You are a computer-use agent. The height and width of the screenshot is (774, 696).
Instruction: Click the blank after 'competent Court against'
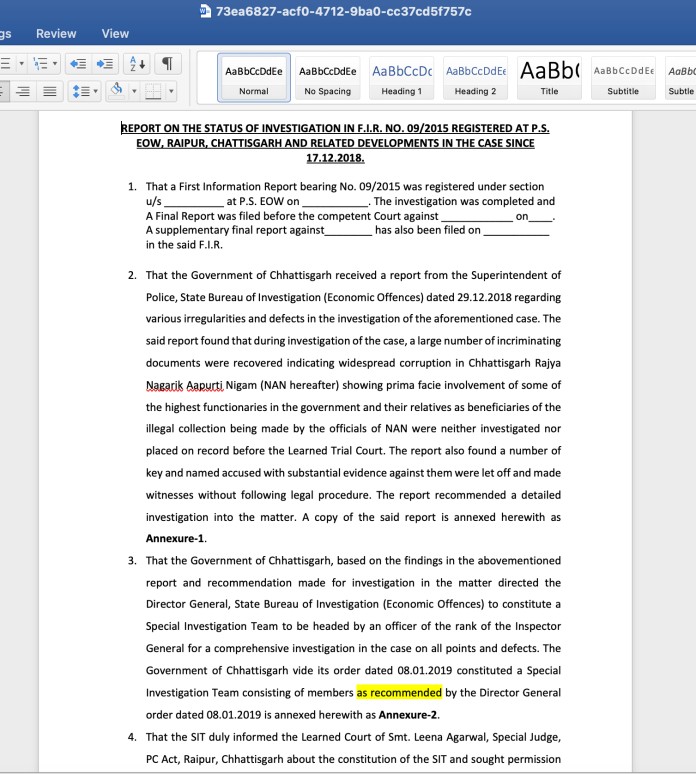coord(477,216)
